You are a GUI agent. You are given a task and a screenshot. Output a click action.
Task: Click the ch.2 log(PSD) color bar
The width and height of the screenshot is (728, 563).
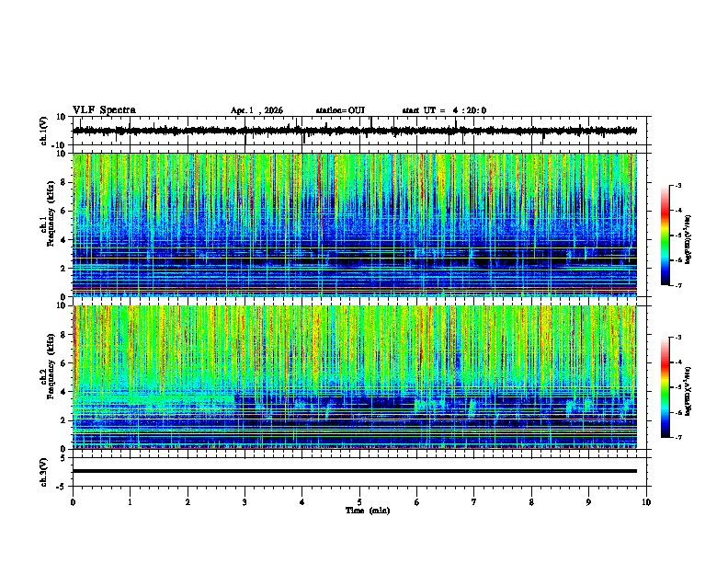click(665, 387)
